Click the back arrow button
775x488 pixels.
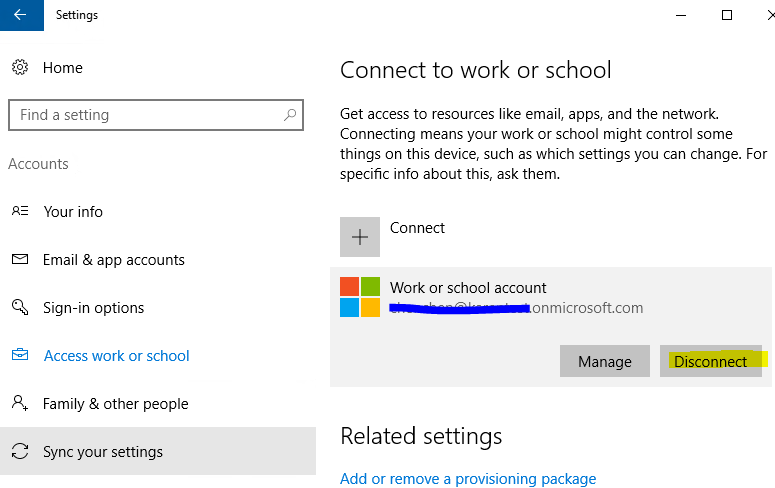point(21,15)
